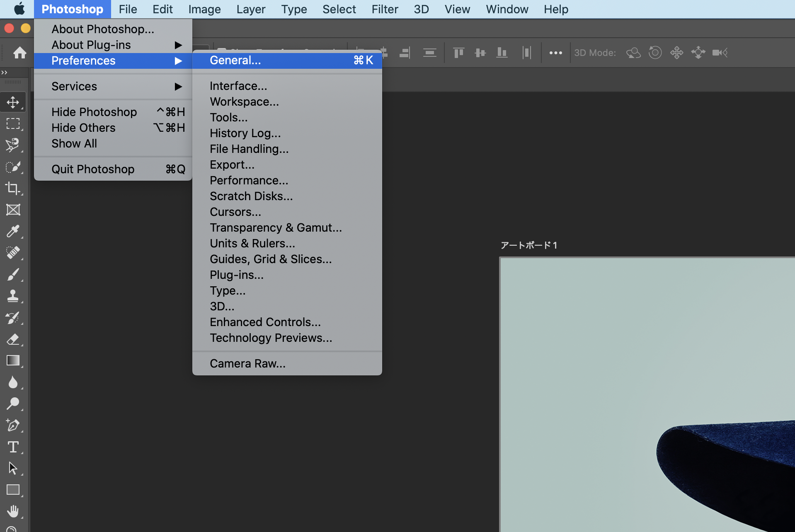Screen dimensions: 795x532
Task: Select the Horizontal Type tool
Action: click(13, 447)
